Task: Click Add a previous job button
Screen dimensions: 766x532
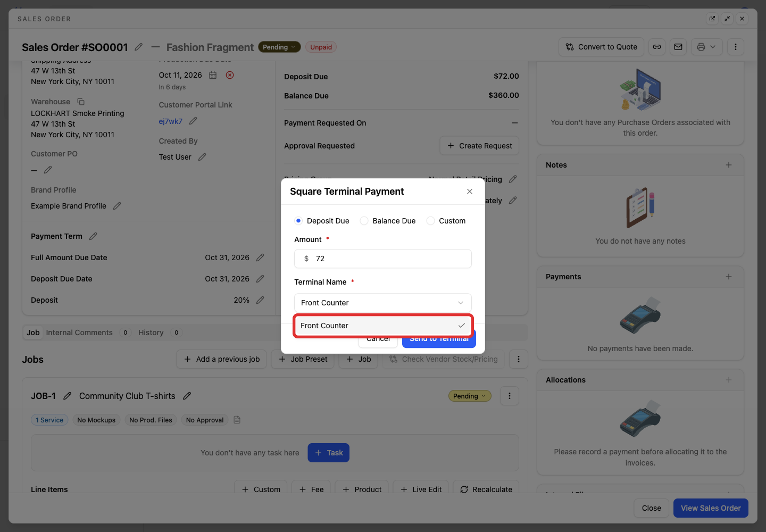Action: 222,359
